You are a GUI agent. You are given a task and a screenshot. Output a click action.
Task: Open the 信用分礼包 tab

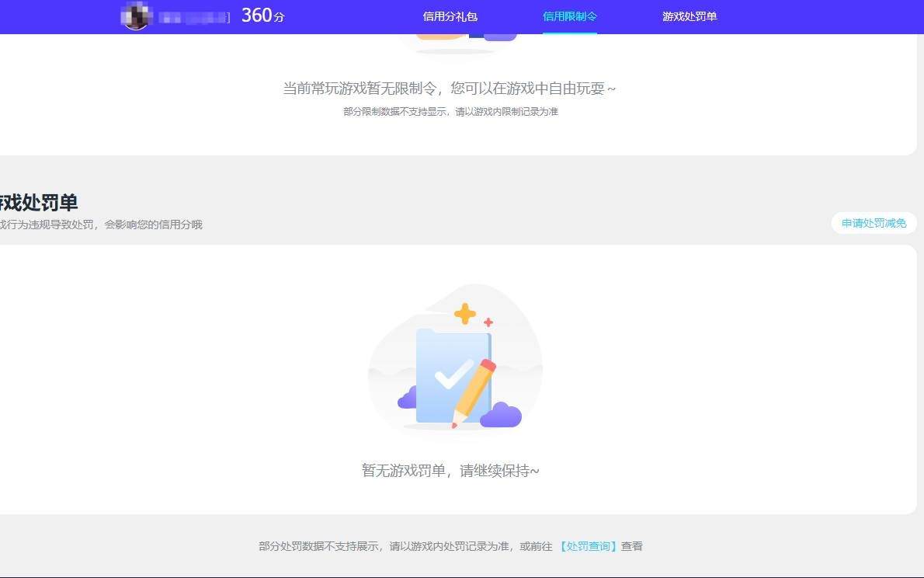pos(450,16)
